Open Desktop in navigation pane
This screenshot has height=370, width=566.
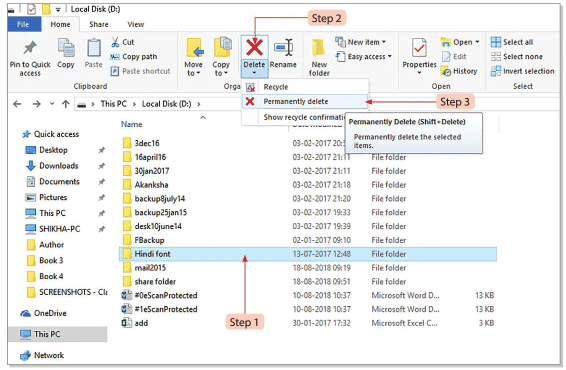click(46, 150)
